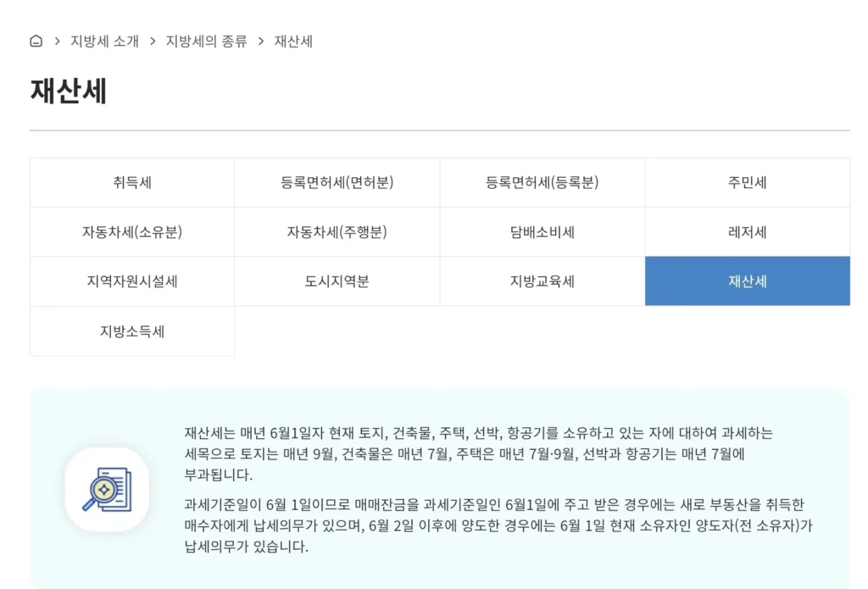Select the 주민세 tab
The height and width of the screenshot is (589, 868).
[747, 182]
